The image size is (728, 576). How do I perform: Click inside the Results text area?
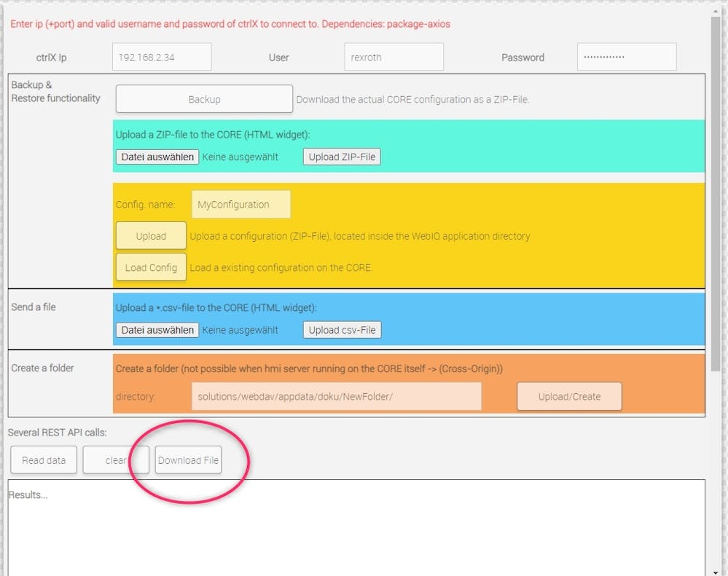point(356,528)
